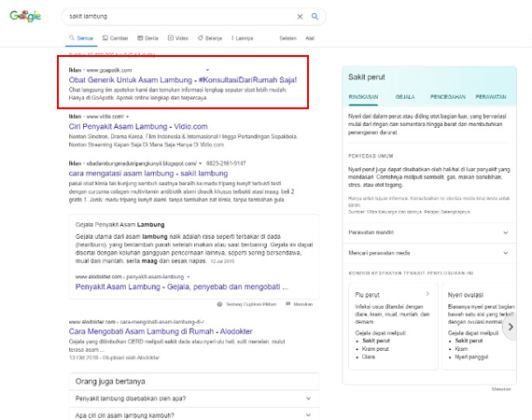Expand the blogspot ad dropdown arrow
Image resolution: width=532 pixels, height=420 pixels.
[x=200, y=163]
